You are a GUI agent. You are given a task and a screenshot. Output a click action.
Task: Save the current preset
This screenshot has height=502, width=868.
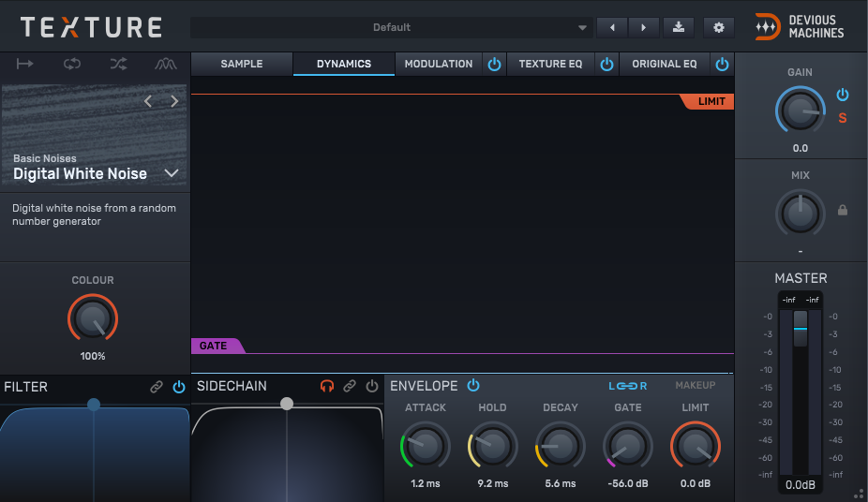678,27
